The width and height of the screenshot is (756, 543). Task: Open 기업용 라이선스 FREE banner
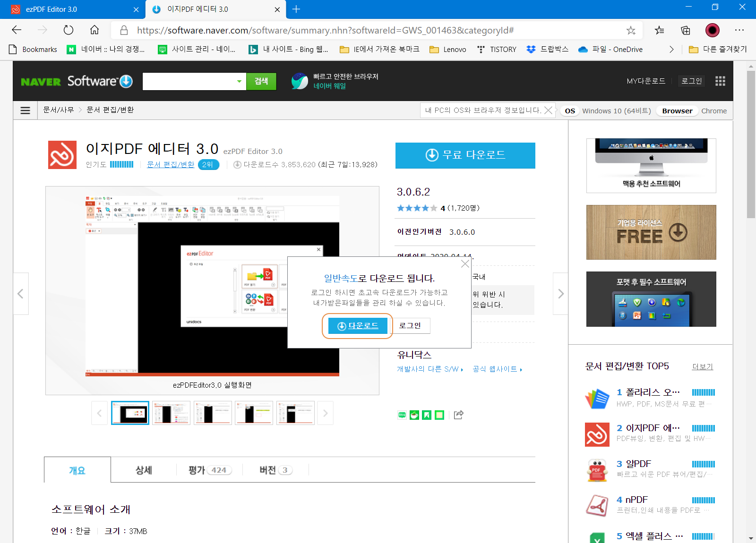[651, 232]
